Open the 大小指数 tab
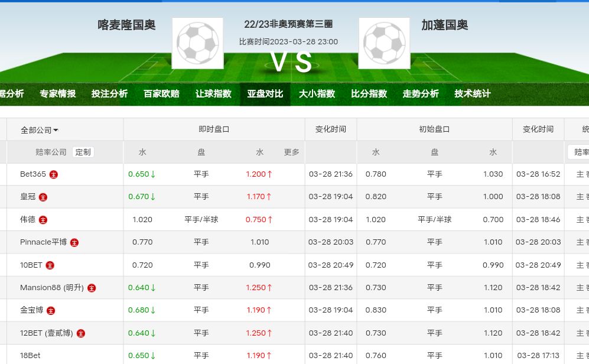Viewport: 589px width, 364px height. (x=317, y=93)
